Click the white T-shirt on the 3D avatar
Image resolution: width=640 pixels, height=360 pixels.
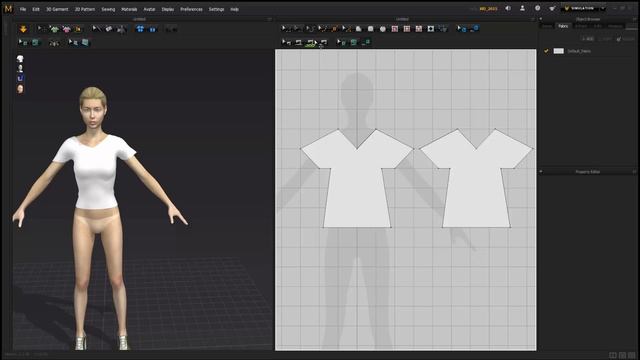point(96,171)
